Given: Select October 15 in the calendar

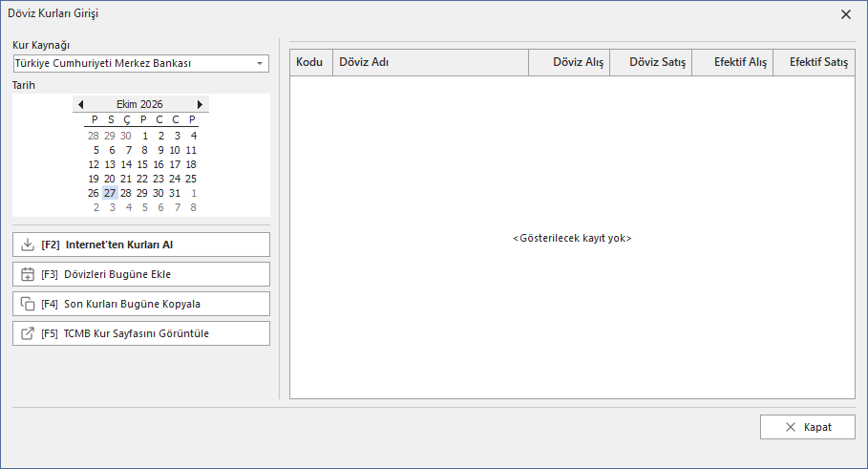Looking at the screenshot, I should (142, 164).
